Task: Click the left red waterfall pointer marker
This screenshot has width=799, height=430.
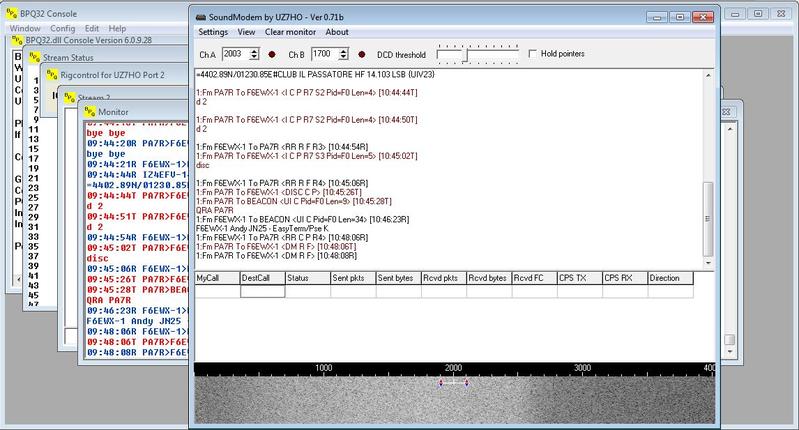Action: coord(441,383)
